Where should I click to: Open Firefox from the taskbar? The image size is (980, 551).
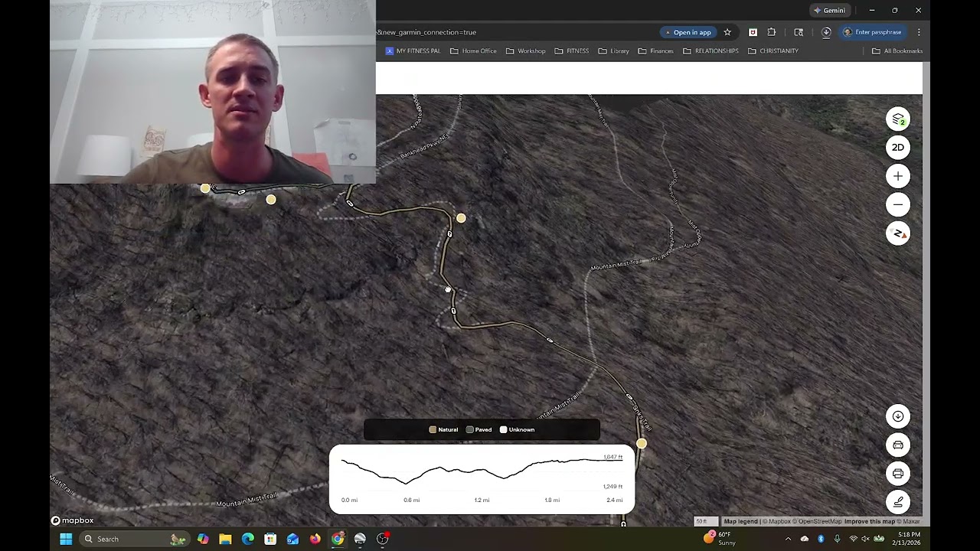coord(315,539)
